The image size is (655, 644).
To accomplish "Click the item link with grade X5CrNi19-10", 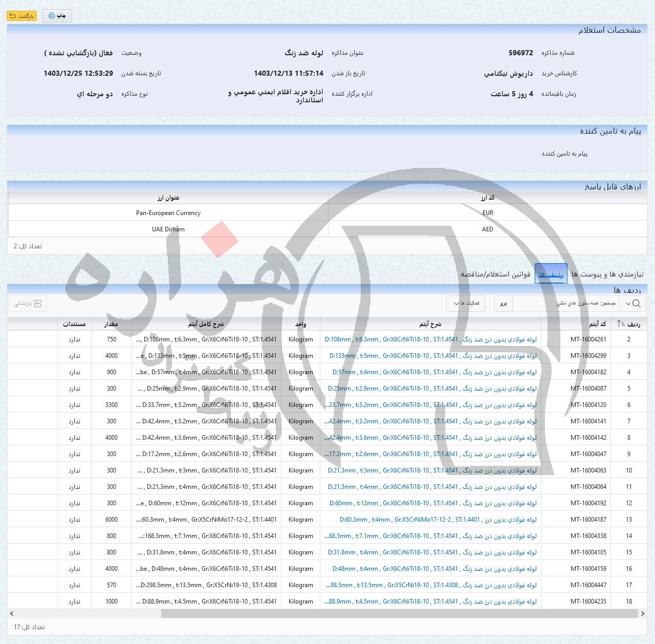I will [x=431, y=585].
